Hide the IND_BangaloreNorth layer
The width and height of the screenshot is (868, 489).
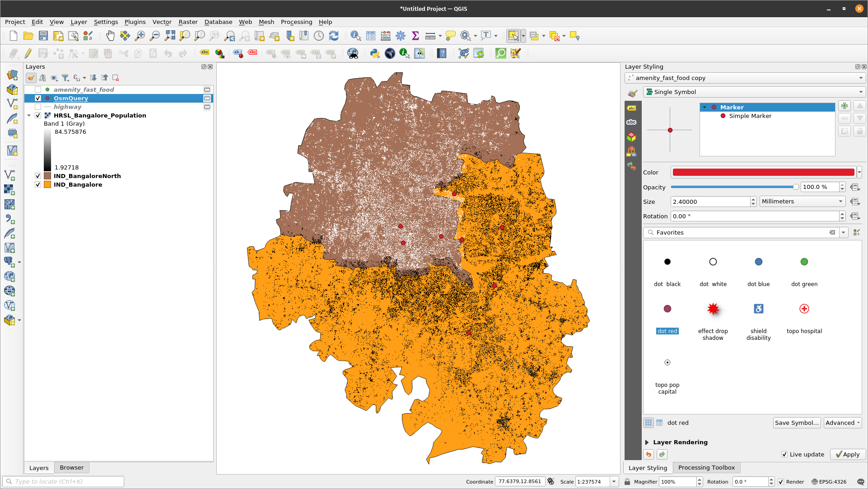coord(38,176)
